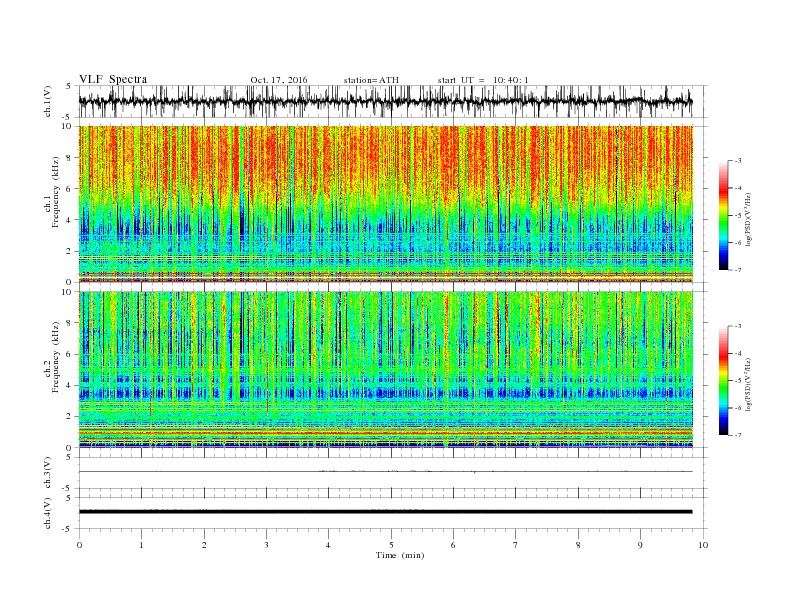
Task: Click the ch.1 voltage waveform trace
Action: coord(385,101)
